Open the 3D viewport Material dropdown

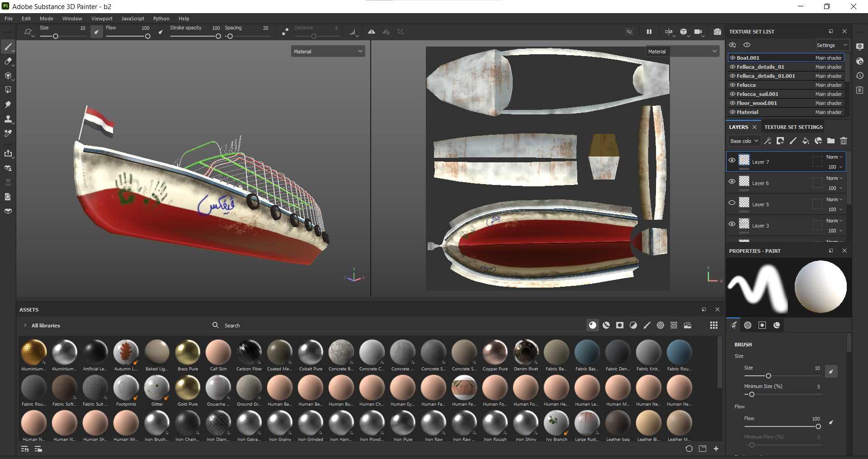click(328, 51)
